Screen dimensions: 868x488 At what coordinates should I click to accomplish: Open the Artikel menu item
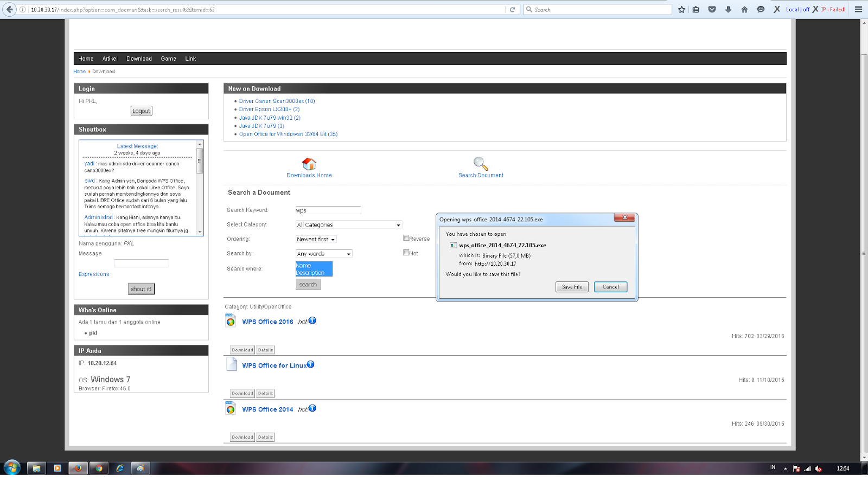(x=110, y=59)
